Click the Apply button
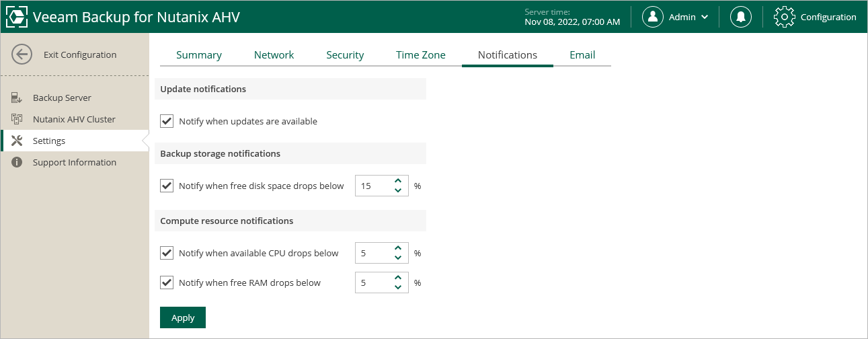Viewport: 868px width, 339px height. (x=183, y=318)
